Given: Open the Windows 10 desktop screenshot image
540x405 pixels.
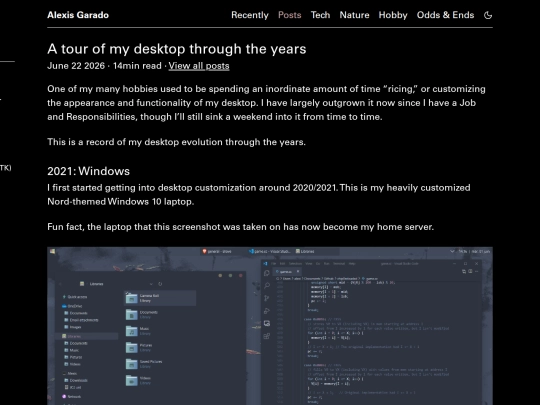Looking at the screenshot, I should (270, 326).
